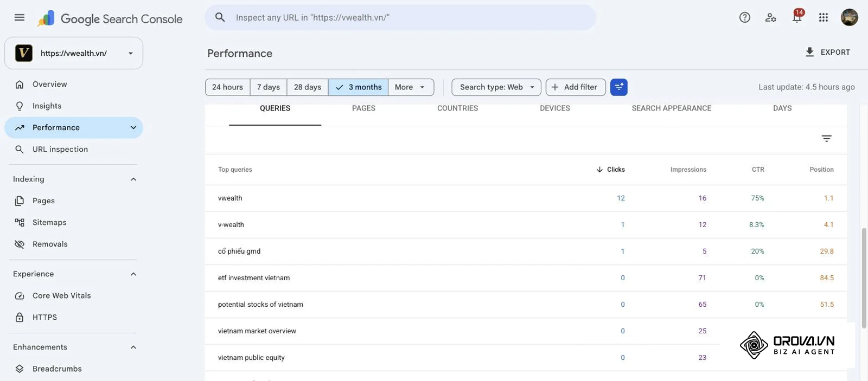Open the More date ranges dropdown
Image resolution: width=868 pixels, height=381 pixels.
point(411,87)
